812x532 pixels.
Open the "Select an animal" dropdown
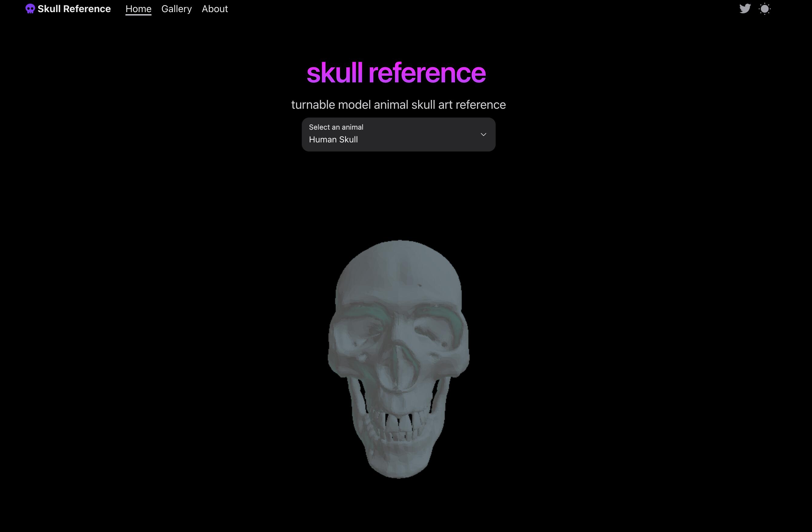click(x=398, y=135)
